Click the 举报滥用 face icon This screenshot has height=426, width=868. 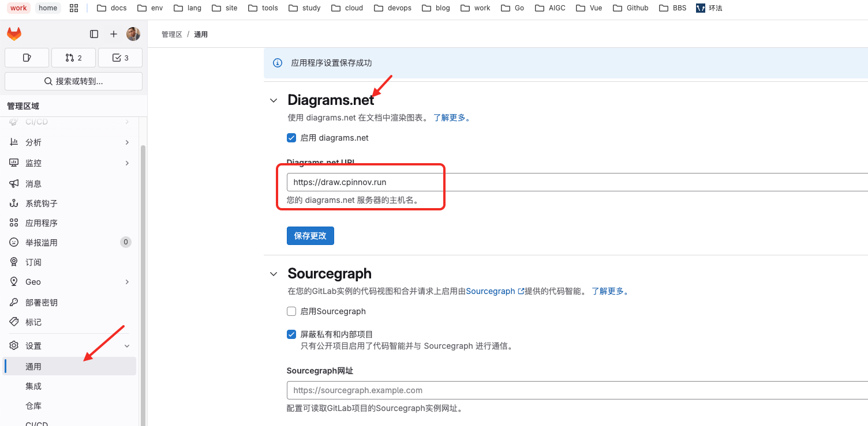coord(14,243)
